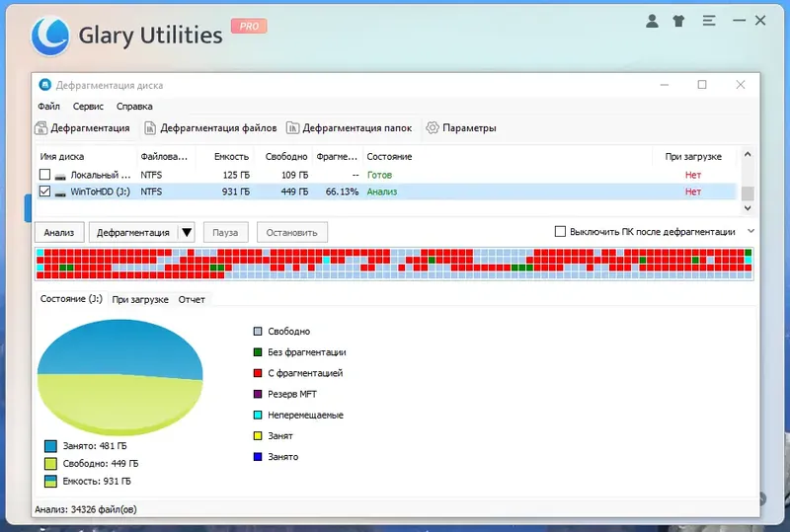The height and width of the screenshot is (532, 790).
Task: Open the hamburger menu icon
Action: [709, 21]
